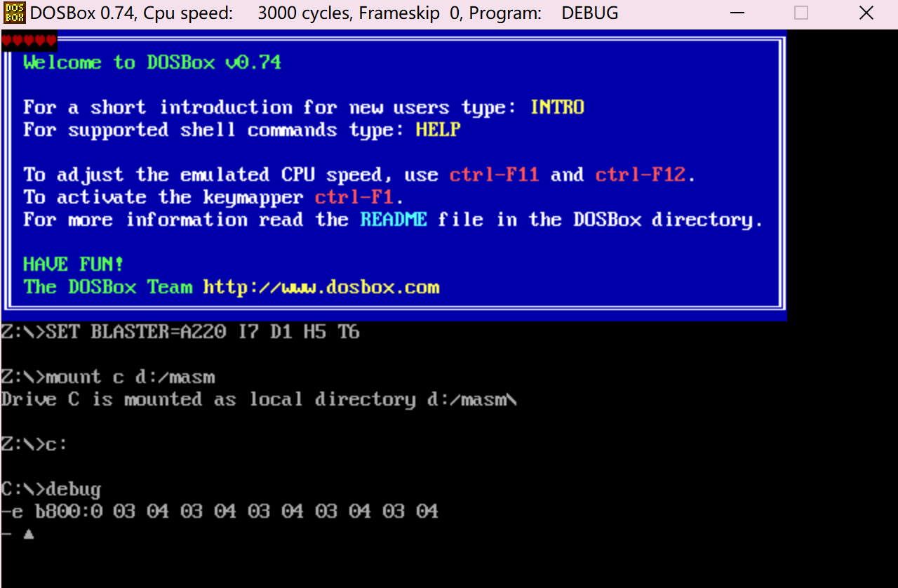Click the Welcome to DOSBox v0.74 heading
Screen dimensions: 898x588
tap(152, 62)
